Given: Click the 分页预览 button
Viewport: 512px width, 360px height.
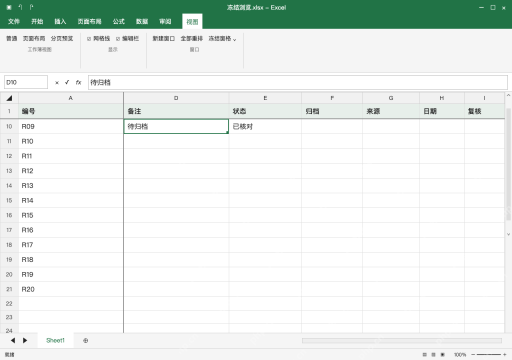Looking at the screenshot, I should 62,39.
